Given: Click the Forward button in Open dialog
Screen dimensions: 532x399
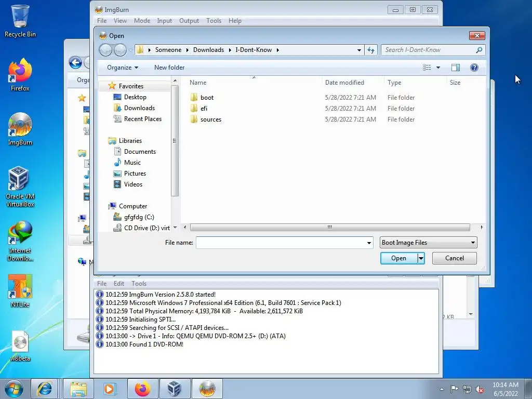Looking at the screenshot, I should click(x=120, y=50).
